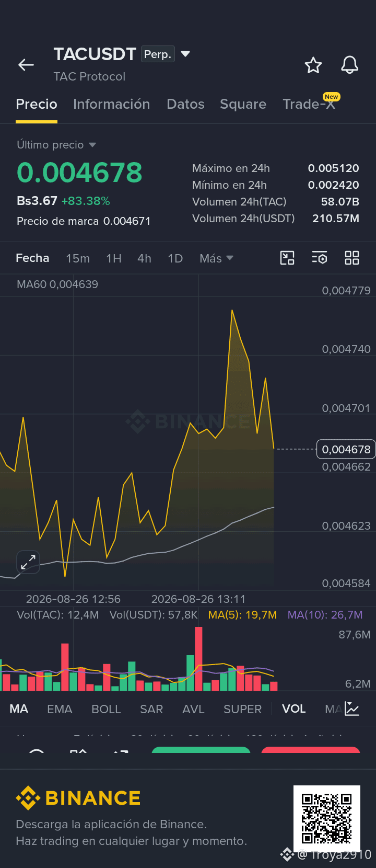This screenshot has width=376, height=868.
Task: Tap the current price label 0,004678 on chart
Action: click(x=346, y=449)
